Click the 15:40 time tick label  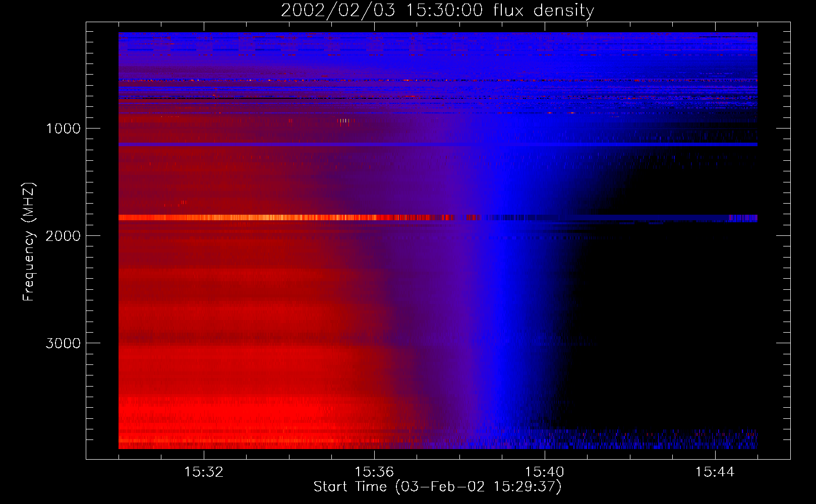point(545,472)
